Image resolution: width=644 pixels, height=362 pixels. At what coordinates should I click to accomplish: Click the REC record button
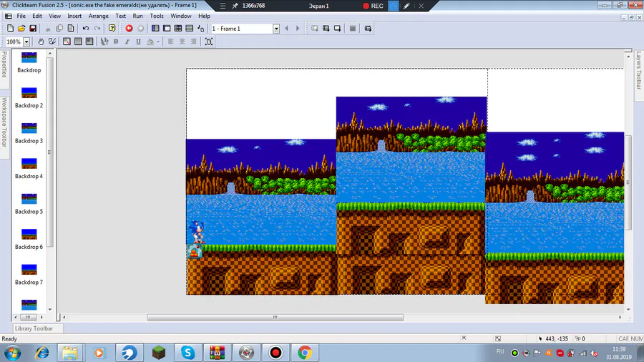tap(373, 6)
